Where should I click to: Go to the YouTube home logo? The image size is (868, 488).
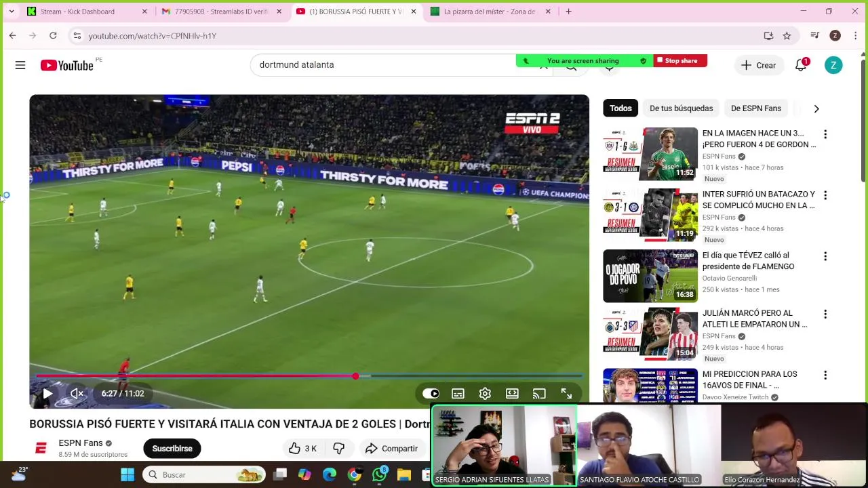pyautogui.click(x=66, y=65)
